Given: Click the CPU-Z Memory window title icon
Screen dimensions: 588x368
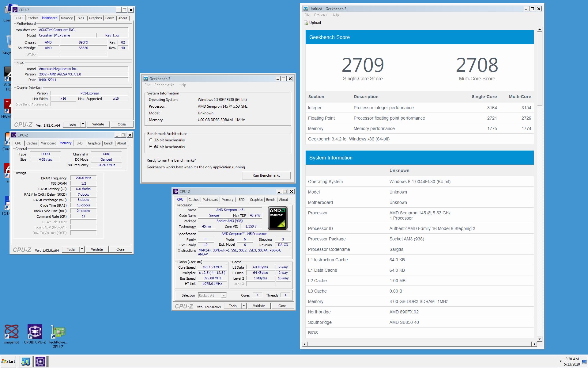Looking at the screenshot, I should click(13, 135).
